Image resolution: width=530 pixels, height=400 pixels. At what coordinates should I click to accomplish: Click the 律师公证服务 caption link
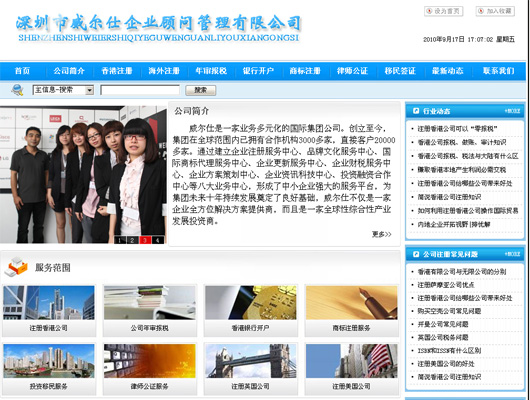[x=149, y=386]
